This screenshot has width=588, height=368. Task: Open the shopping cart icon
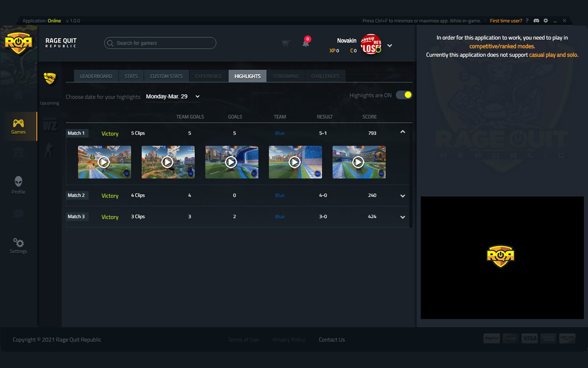[286, 43]
